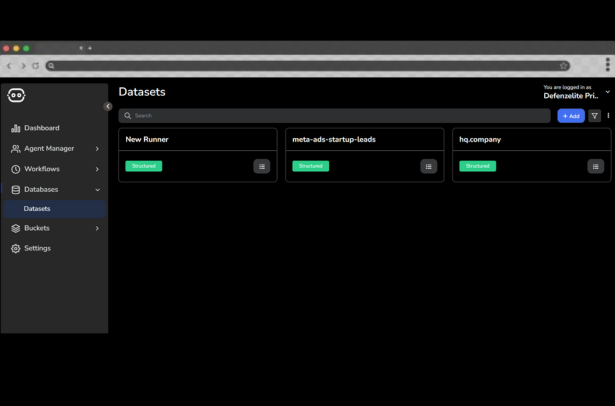Focus the dataset Search field
This screenshot has width=615, height=406.
(335, 116)
